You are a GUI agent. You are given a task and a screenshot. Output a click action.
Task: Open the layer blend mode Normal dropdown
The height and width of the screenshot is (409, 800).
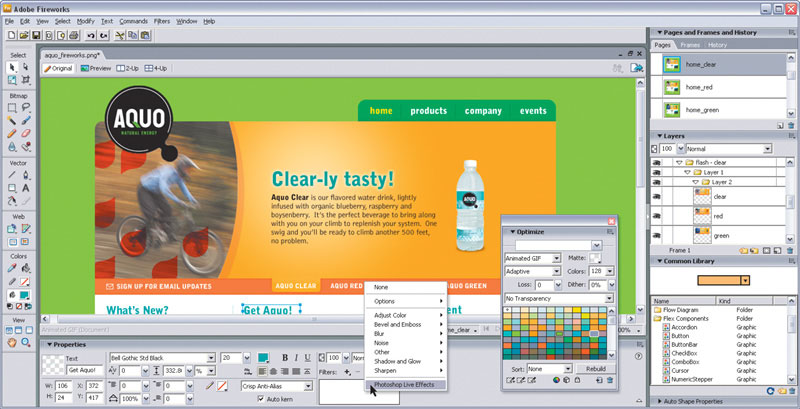pyautogui.click(x=767, y=149)
